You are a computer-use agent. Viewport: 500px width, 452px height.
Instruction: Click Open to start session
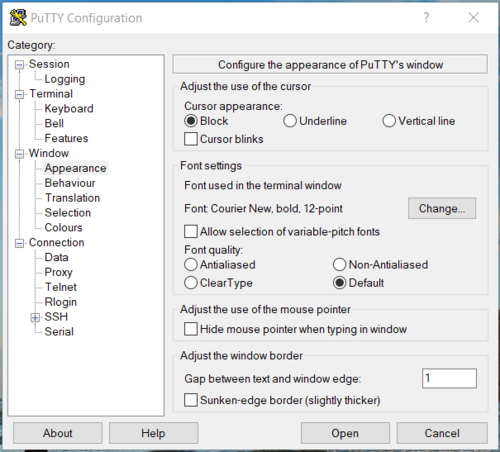(345, 433)
